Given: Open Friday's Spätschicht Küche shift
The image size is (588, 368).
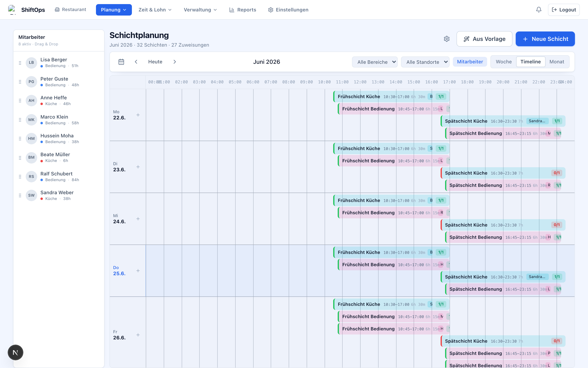Looking at the screenshot, I should coord(503,341).
